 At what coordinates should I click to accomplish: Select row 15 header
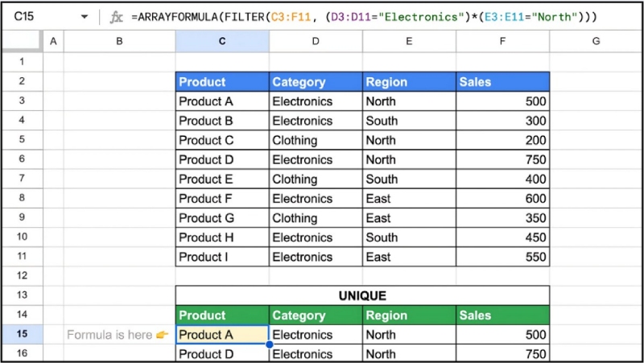[22, 335]
